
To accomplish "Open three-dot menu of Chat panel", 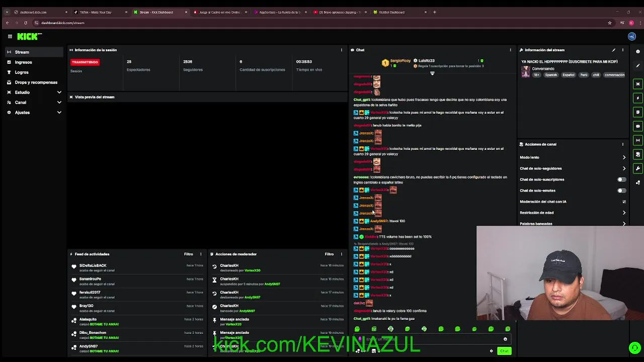I will tap(510, 50).
